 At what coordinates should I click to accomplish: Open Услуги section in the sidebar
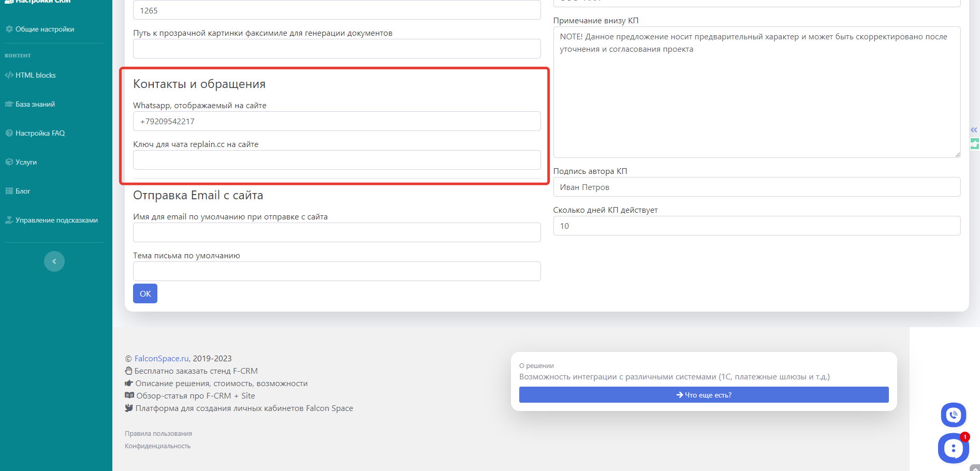(x=26, y=162)
